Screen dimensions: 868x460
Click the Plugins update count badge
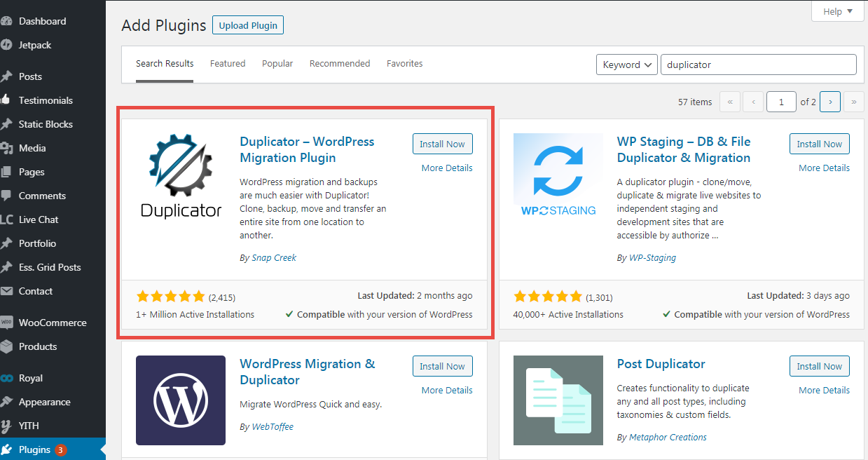(61, 449)
